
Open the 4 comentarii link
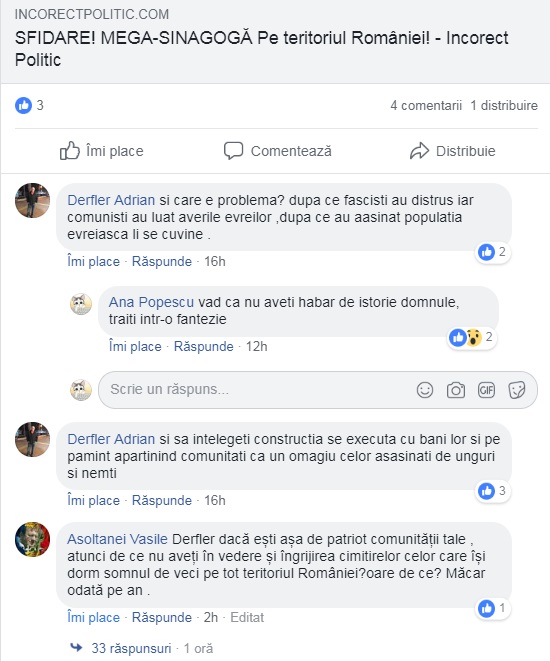point(426,105)
